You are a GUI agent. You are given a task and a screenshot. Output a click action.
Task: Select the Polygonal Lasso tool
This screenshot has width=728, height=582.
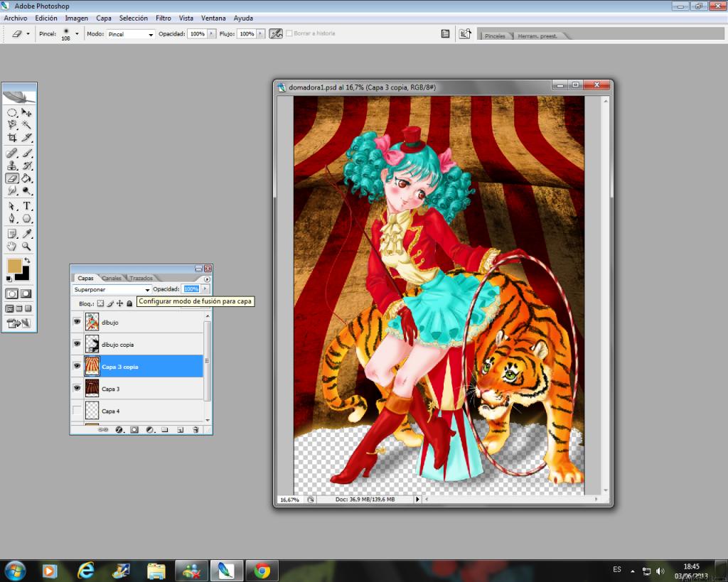[x=12, y=125]
